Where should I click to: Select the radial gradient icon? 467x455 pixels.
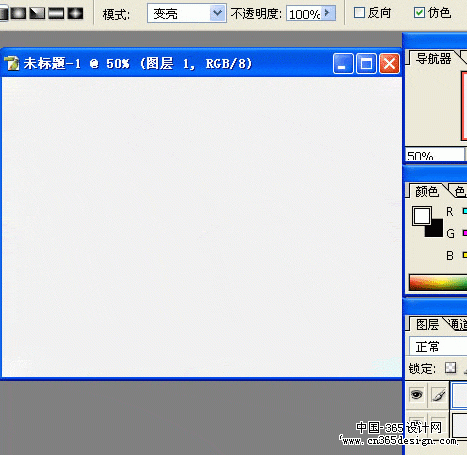pyautogui.click(x=18, y=13)
